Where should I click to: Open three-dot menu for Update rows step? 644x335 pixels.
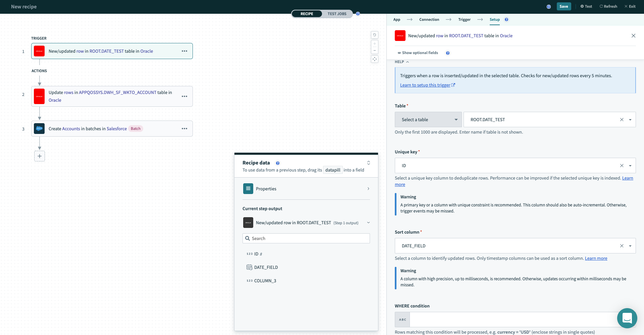(184, 96)
